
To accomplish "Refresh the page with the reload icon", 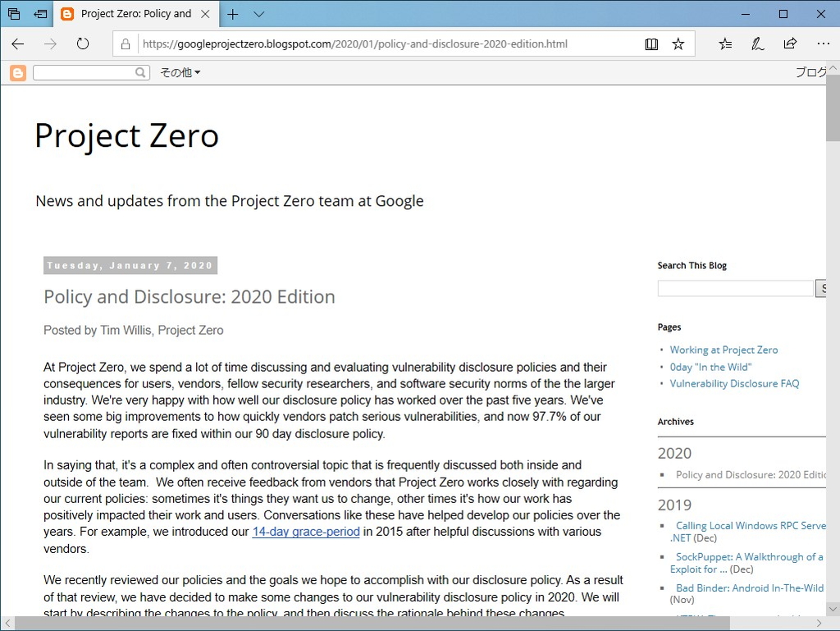I will pos(82,43).
